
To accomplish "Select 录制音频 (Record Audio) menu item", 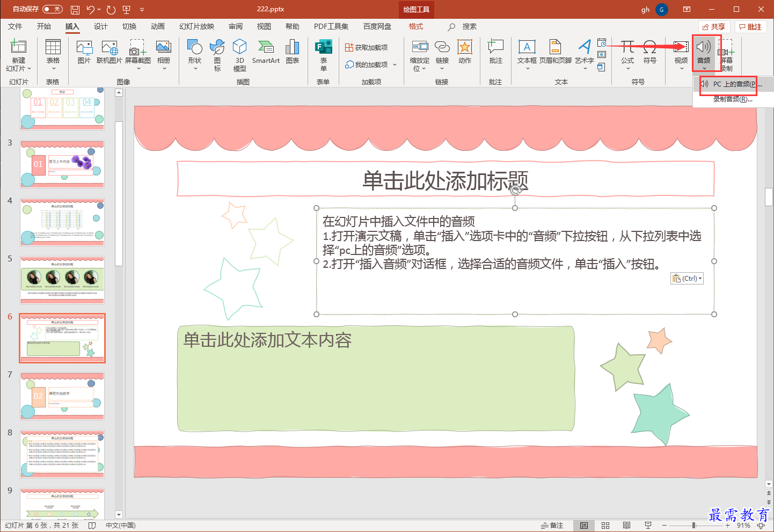I will (x=733, y=99).
